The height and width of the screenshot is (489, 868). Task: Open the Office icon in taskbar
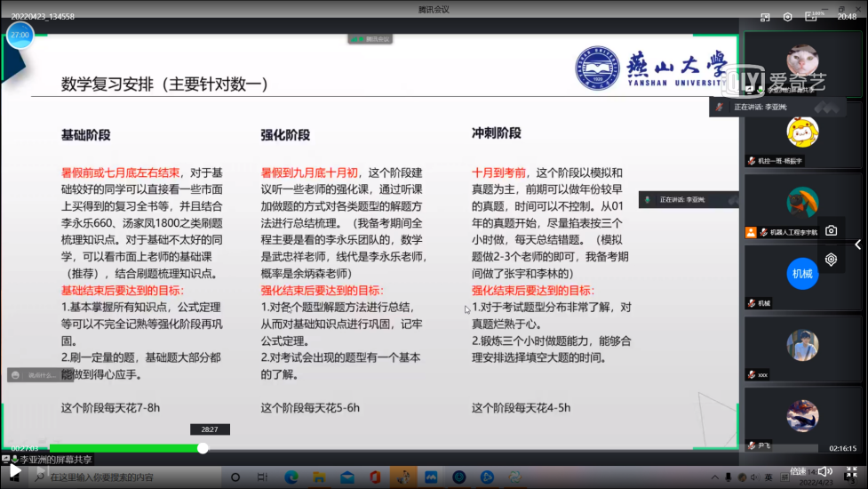(375, 477)
